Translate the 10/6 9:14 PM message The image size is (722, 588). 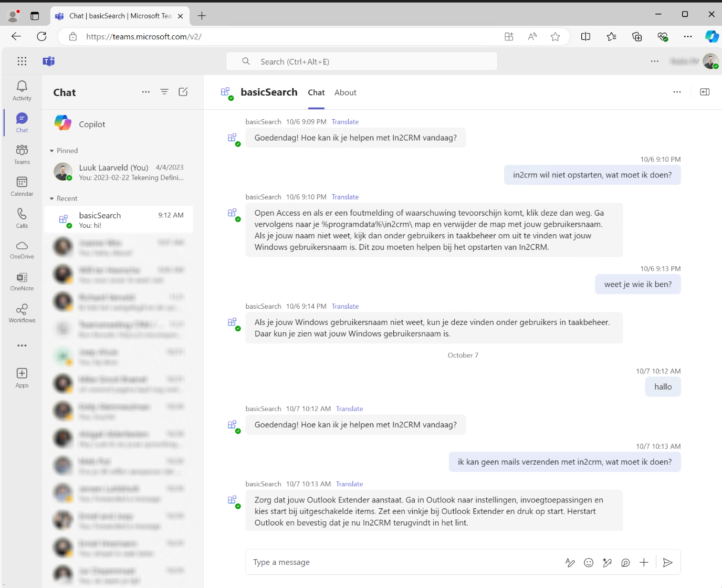click(x=345, y=306)
